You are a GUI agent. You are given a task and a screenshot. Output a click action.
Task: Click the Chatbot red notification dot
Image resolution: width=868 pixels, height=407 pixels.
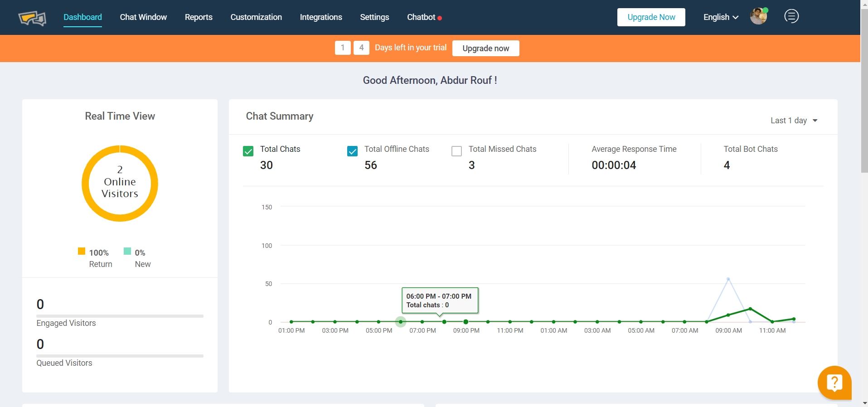(x=440, y=18)
